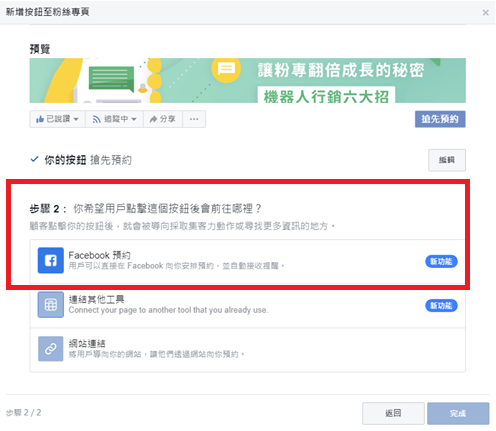The width and height of the screenshot is (496, 431).
Task: Click the checkmark beside 你的按鈕
Action: 34,159
